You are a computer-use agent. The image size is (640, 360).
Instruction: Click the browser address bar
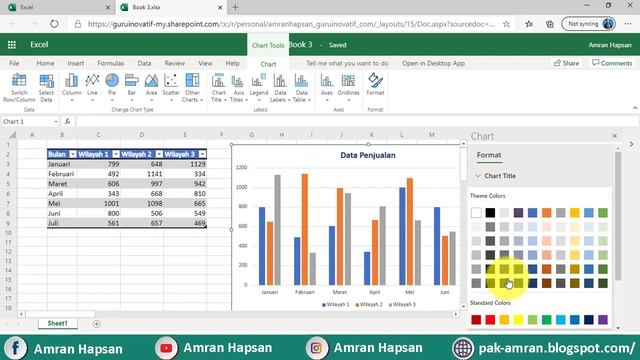click(x=291, y=24)
